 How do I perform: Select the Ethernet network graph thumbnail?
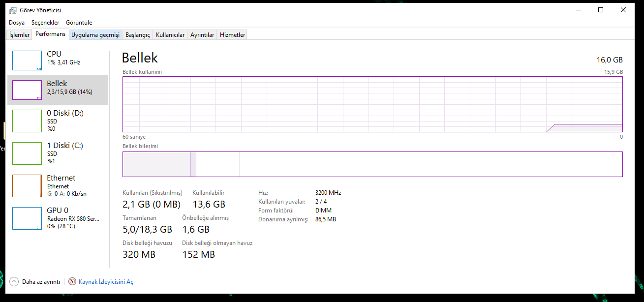click(27, 186)
